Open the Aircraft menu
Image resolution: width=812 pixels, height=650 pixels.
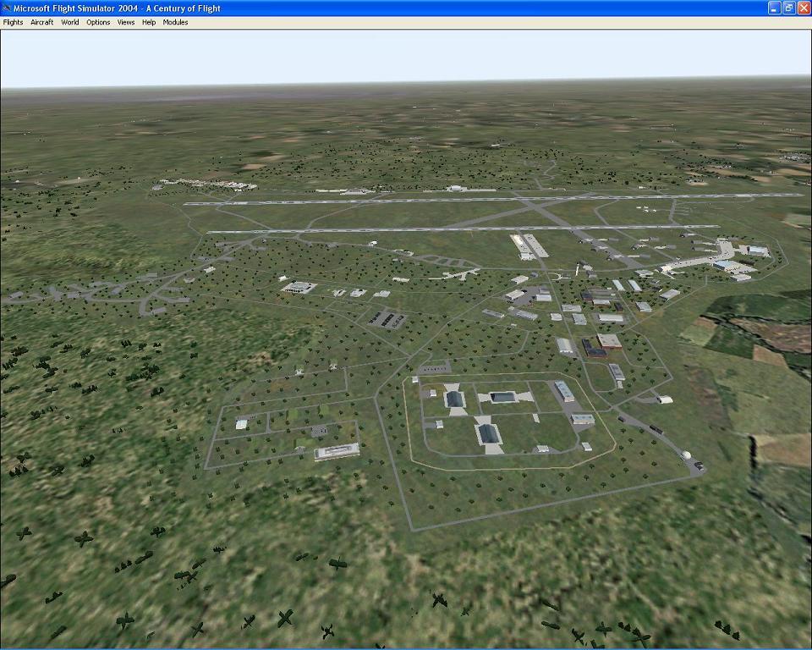click(x=42, y=22)
